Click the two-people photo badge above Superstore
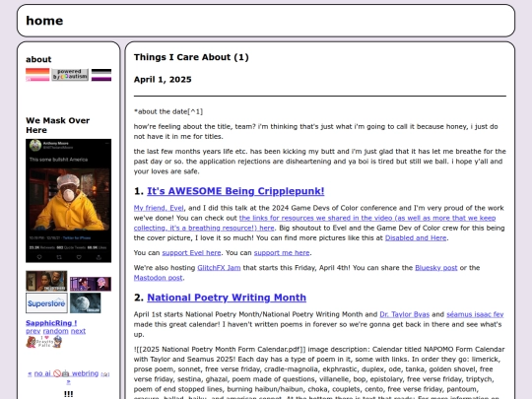 coord(46,281)
